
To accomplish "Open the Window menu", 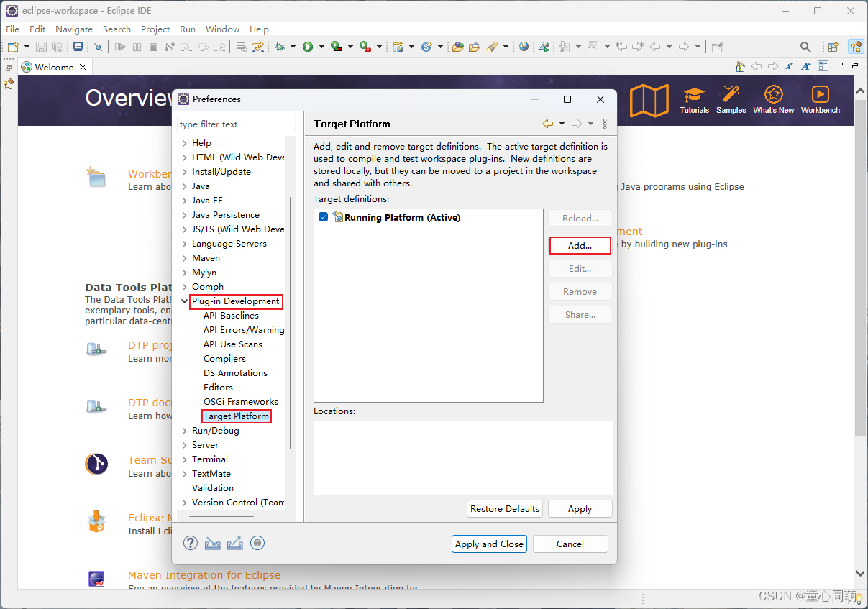I will click(x=222, y=29).
